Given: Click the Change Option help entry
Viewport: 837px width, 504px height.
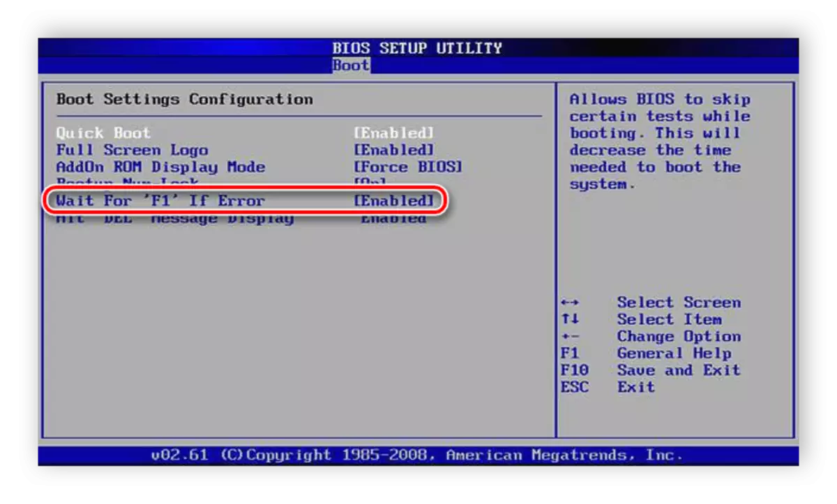Looking at the screenshot, I should tap(679, 336).
